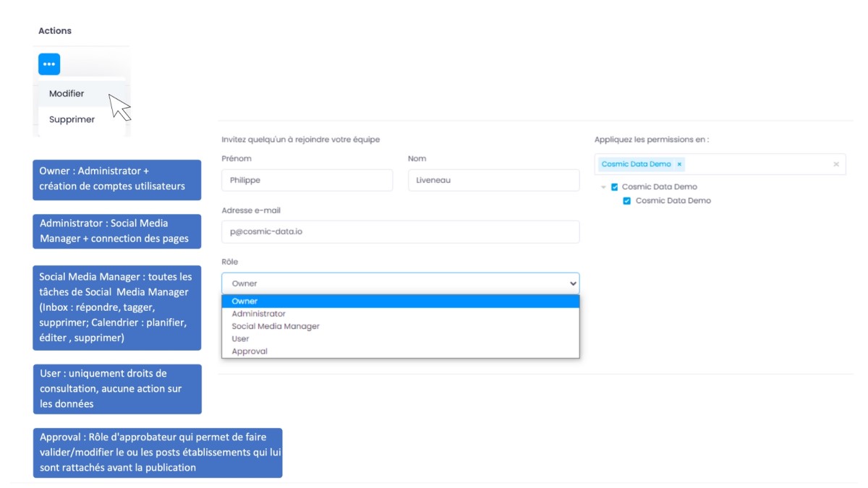Click the Approval role description box
This screenshot has height=488, width=868.
click(x=157, y=453)
